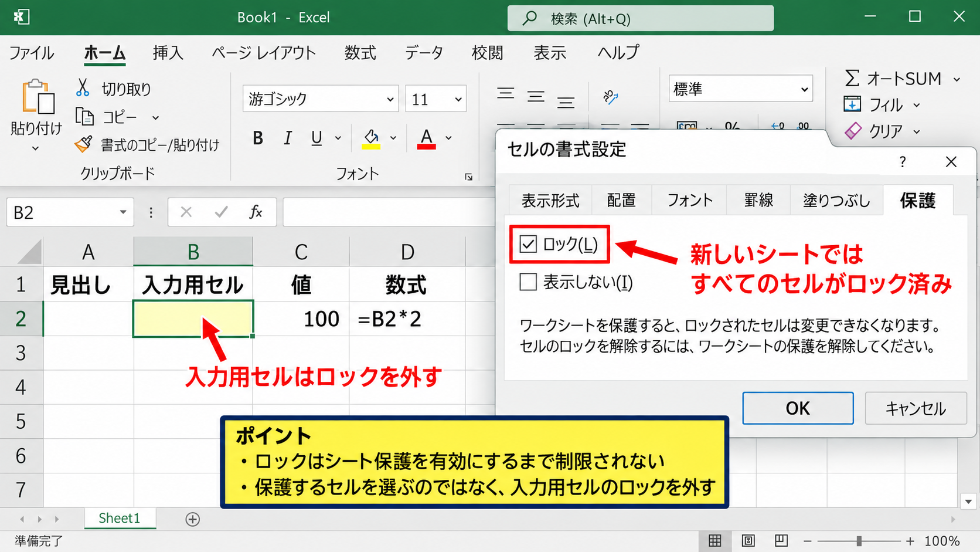Screen dimensions: 980x552
Task: Apply the red font color
Action: [x=426, y=139]
